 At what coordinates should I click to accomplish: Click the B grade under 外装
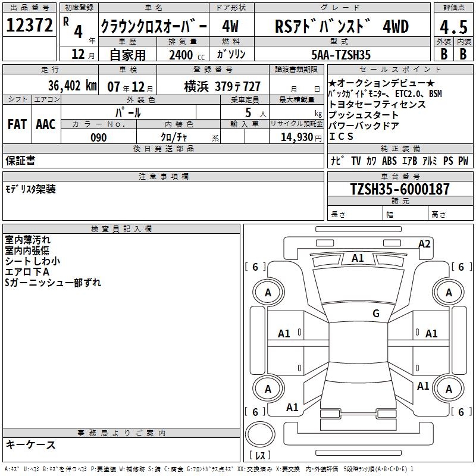pyautogui.click(x=444, y=54)
